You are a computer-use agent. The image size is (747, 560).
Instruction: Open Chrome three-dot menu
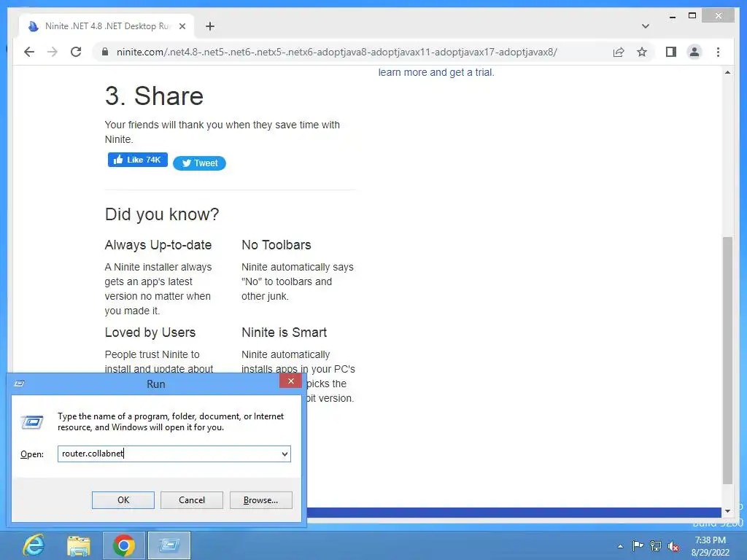tap(718, 52)
